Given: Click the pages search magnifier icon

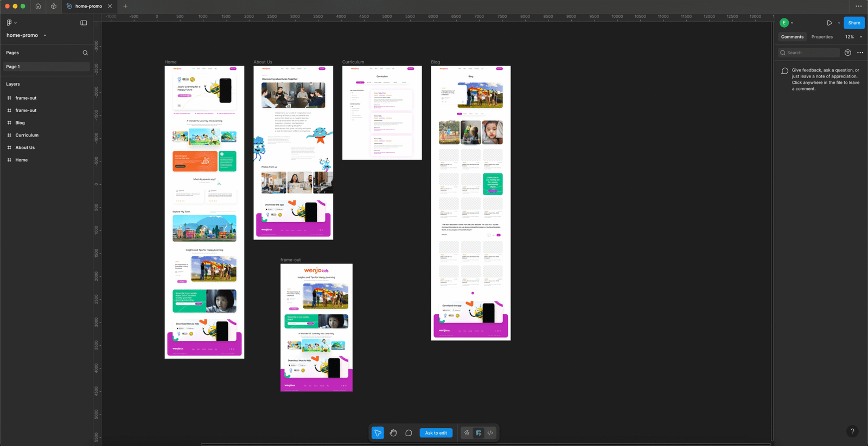Looking at the screenshot, I should (85, 53).
